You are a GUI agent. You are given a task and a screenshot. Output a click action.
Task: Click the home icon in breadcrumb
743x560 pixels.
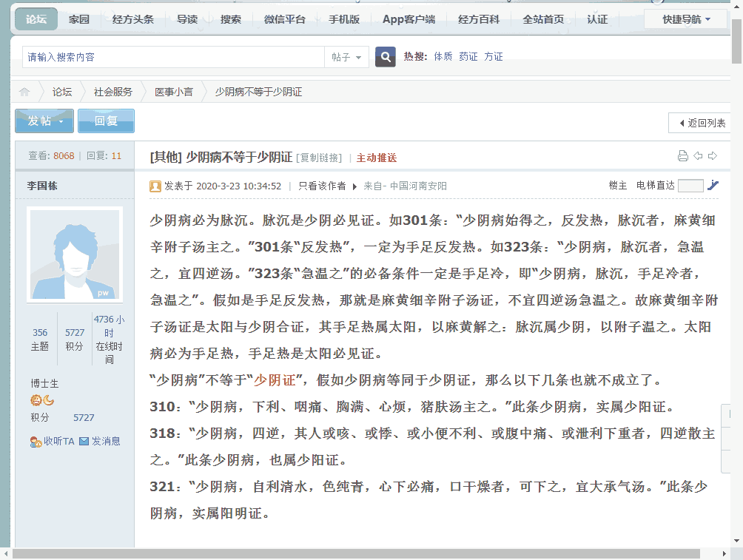[24, 92]
